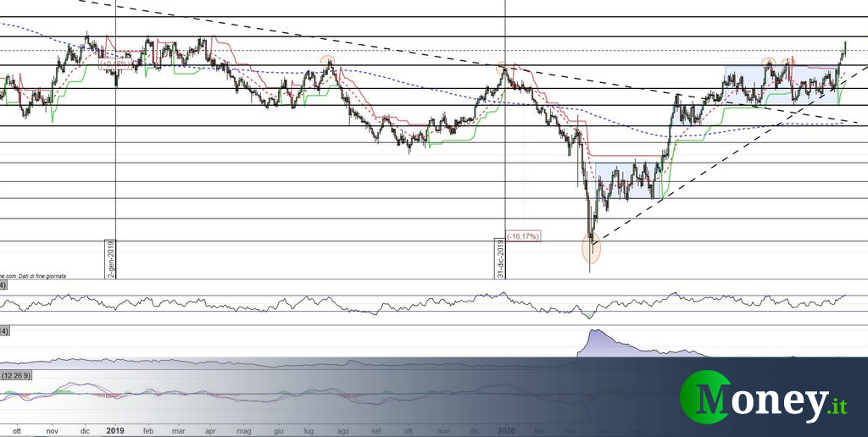Select the 'lug' month label
The height and width of the screenshot is (437, 868).
[309, 430]
